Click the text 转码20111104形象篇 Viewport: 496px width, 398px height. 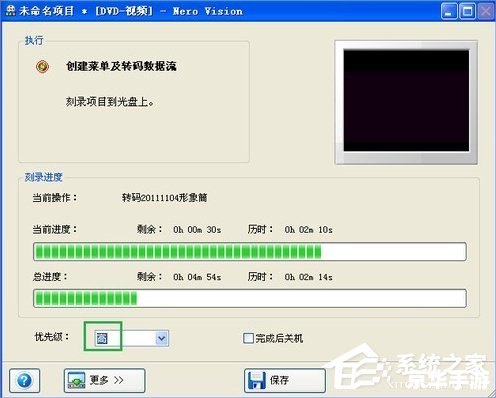[x=164, y=198]
